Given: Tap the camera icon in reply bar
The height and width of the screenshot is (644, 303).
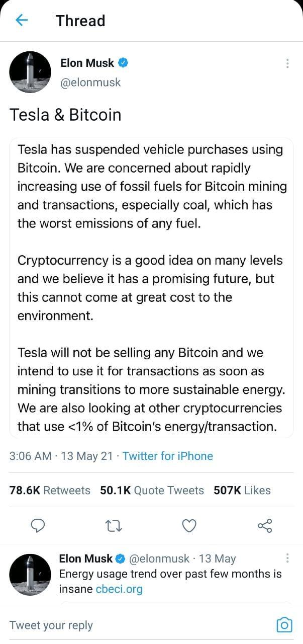Looking at the screenshot, I should 284,625.
